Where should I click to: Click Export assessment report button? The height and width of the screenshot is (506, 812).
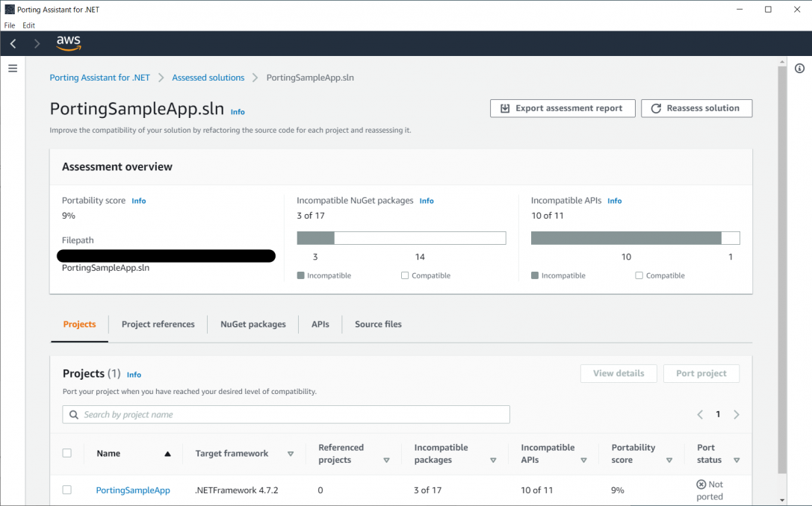coord(562,108)
